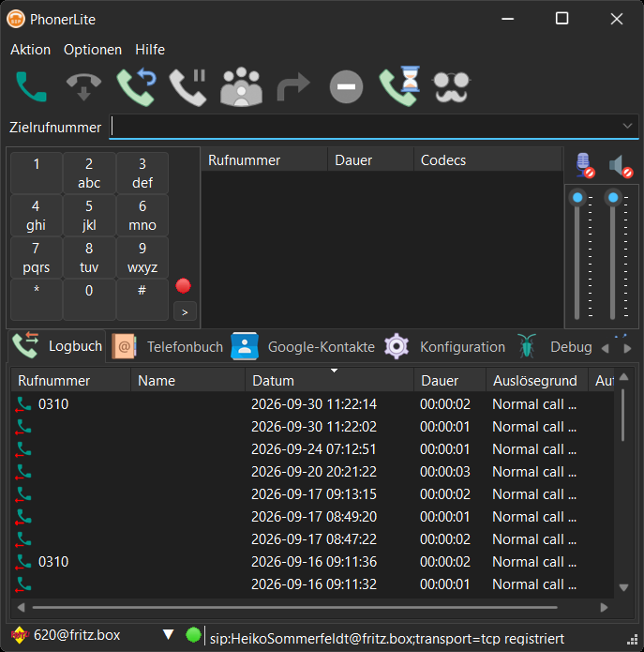Click the green call handset icon
Viewport: 644px width, 652px height.
(31, 86)
